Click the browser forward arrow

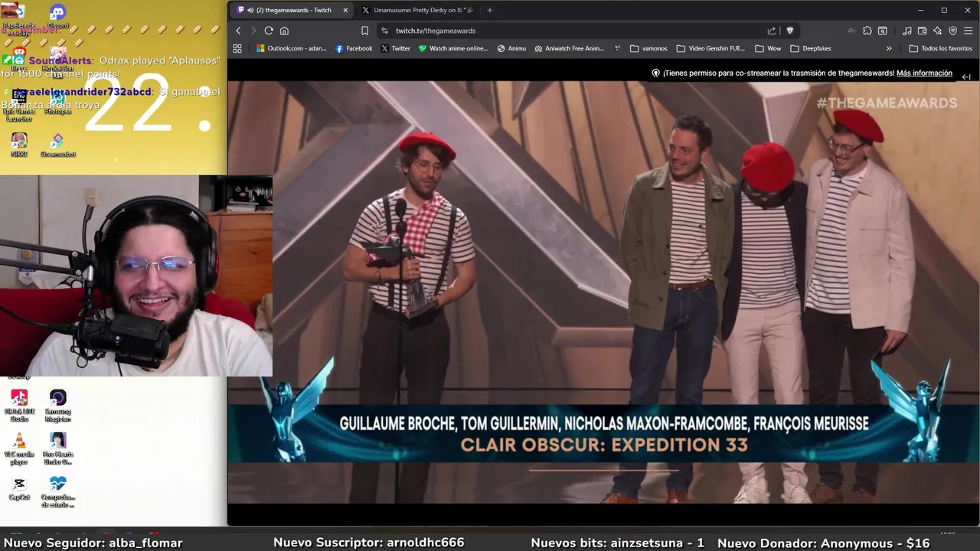point(253,31)
